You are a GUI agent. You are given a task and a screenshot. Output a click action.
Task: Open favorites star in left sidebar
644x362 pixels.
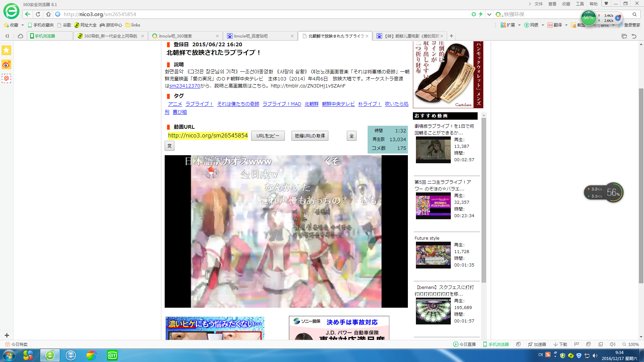(6, 50)
